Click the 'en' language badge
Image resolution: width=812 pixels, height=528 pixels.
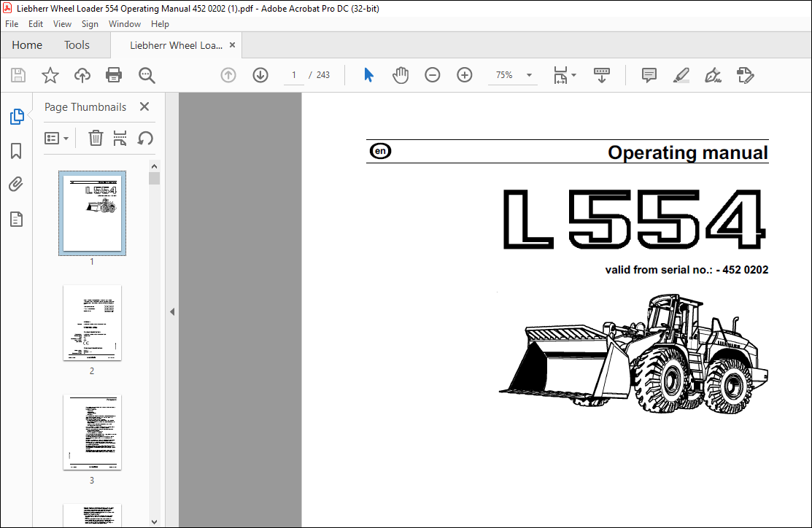coord(381,151)
